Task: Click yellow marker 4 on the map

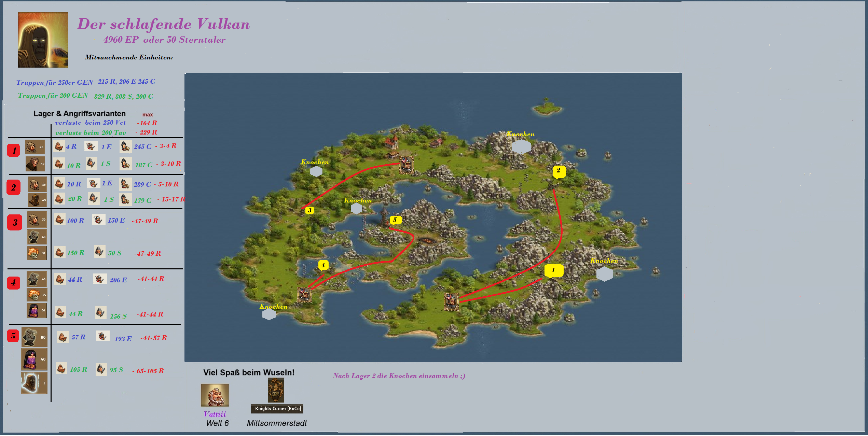Action: [x=323, y=265]
